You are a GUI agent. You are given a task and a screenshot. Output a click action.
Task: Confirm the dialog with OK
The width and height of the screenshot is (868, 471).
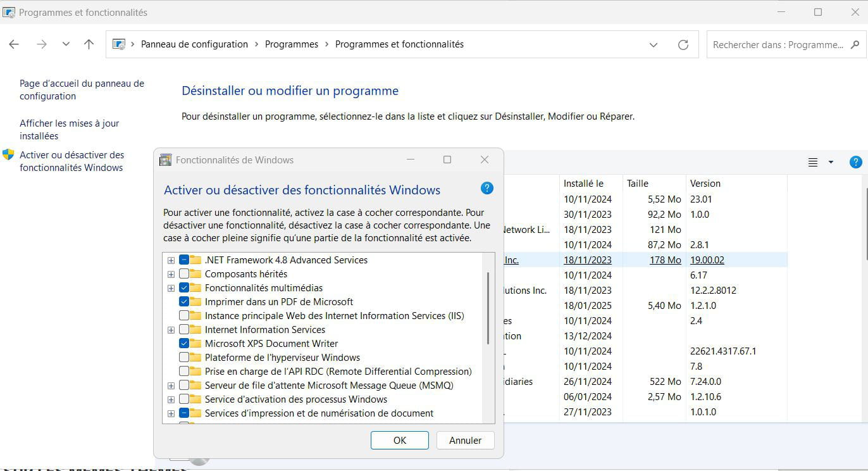pyautogui.click(x=400, y=441)
